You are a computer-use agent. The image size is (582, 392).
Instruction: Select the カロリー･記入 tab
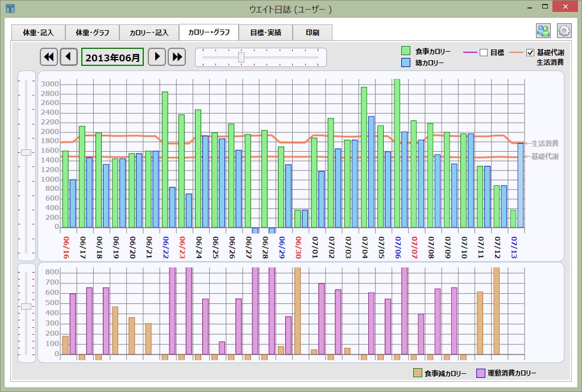149,32
